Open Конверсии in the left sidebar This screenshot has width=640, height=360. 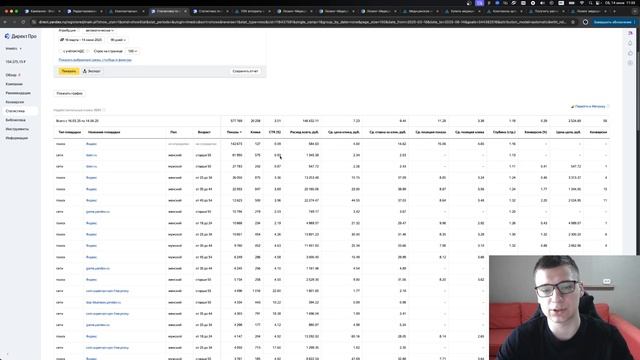click(x=15, y=102)
